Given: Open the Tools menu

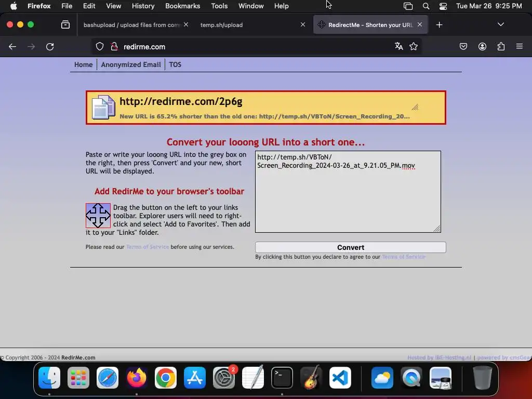Looking at the screenshot, I should (219, 6).
